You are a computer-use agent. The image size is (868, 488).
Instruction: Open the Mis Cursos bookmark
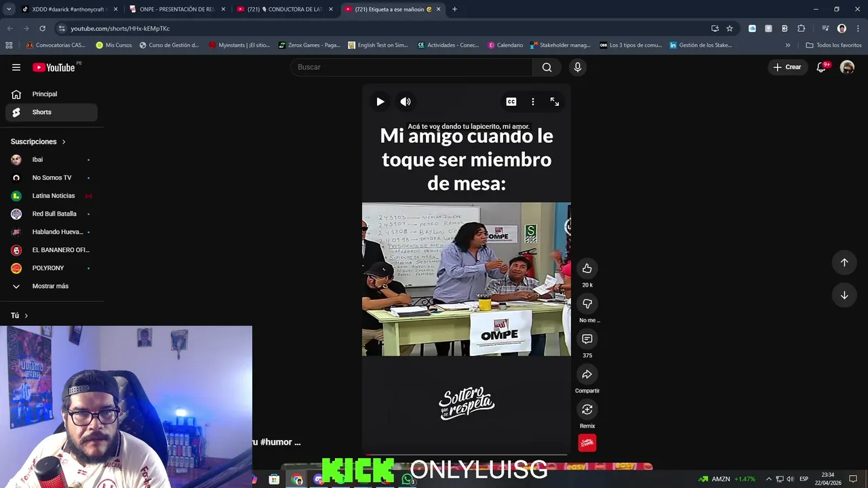point(114,45)
